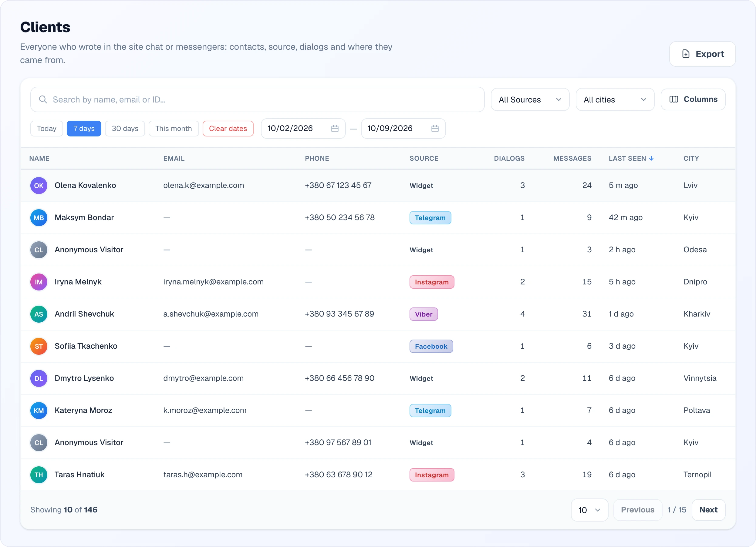Open the Columns settings button
756x547 pixels.
click(693, 99)
